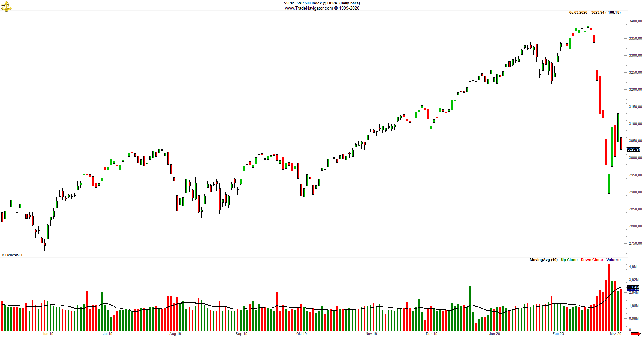The width and height of the screenshot is (644, 337).
Task: Click the 0,98M volume axis label
Action: click(634, 318)
